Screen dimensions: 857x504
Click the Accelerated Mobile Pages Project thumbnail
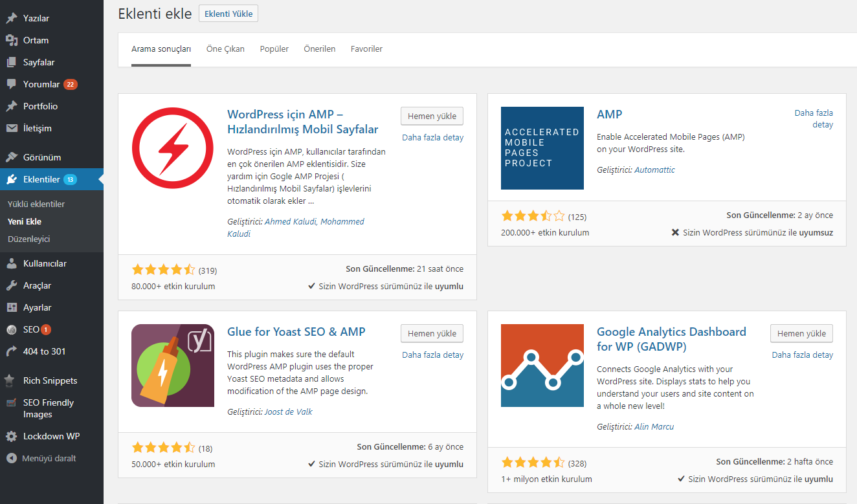(x=542, y=148)
